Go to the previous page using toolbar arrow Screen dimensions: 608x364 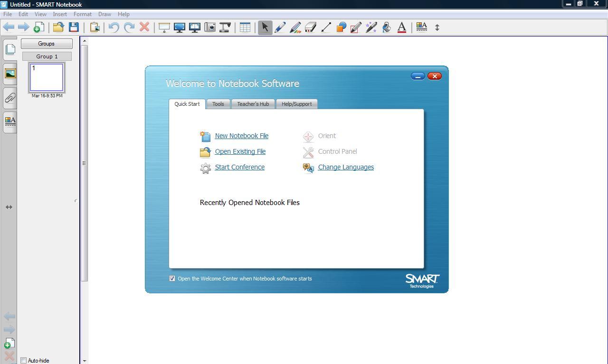pos(9,27)
